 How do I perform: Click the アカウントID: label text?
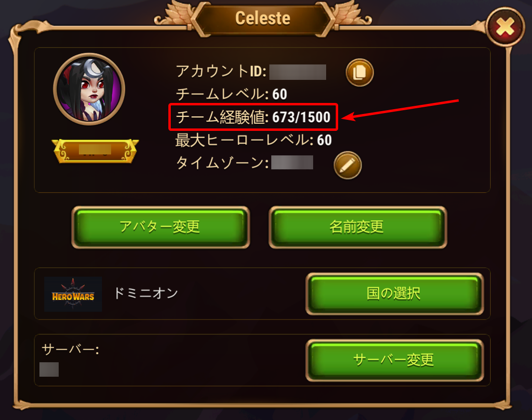pyautogui.click(x=221, y=72)
